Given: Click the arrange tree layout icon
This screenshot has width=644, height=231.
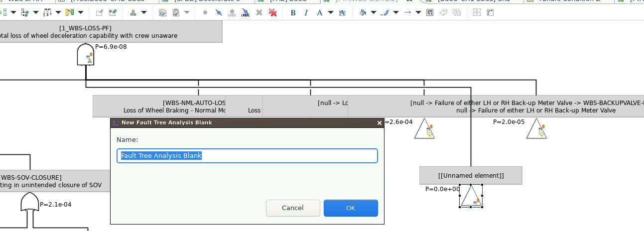Looking at the screenshot, I should pyautogui.click(x=24, y=12).
